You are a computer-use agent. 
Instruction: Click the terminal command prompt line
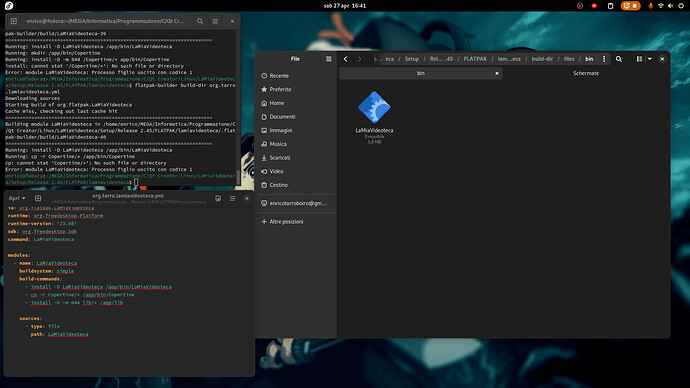[120, 179]
